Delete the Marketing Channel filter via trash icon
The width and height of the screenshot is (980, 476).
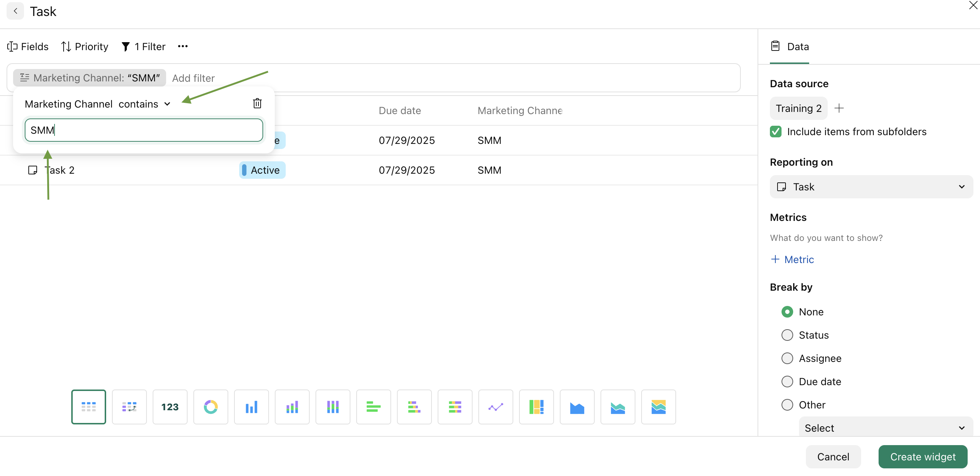point(257,104)
